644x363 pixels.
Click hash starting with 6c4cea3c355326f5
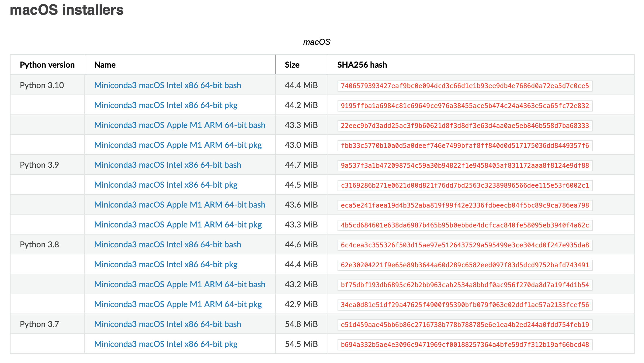coord(465,245)
